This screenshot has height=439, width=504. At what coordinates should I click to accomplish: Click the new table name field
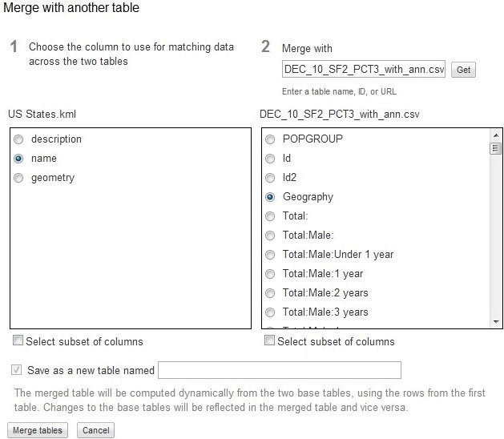pos(279,370)
